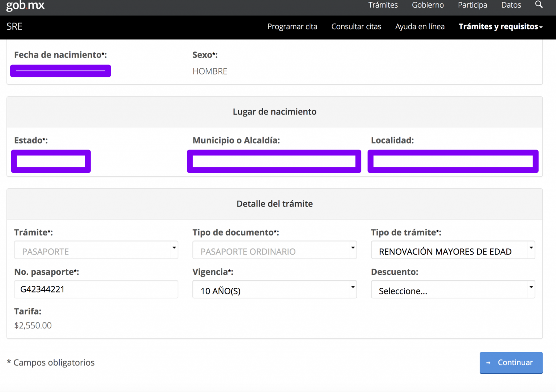This screenshot has height=392, width=556.
Task: Go to the Participa page
Action: [472, 5]
